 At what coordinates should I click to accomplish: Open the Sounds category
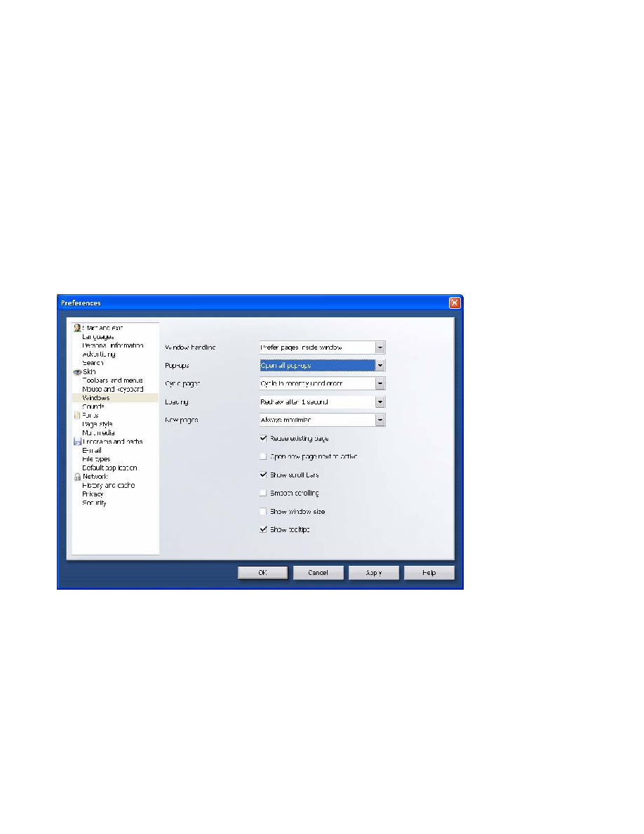point(93,406)
